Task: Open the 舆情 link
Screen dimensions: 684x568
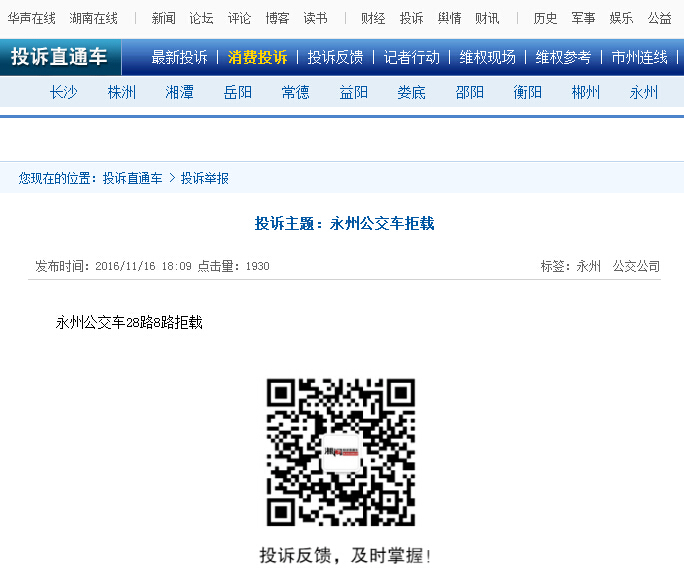Action: (449, 18)
